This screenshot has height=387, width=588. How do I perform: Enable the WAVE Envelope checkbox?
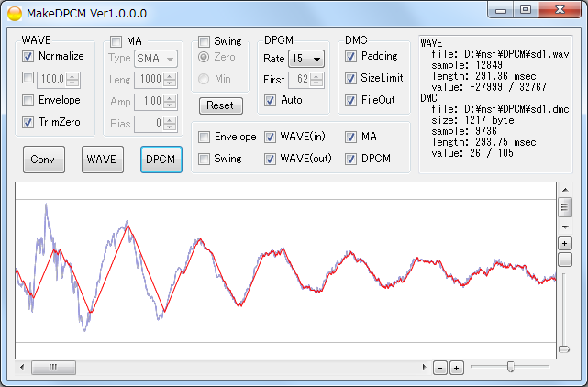point(28,100)
